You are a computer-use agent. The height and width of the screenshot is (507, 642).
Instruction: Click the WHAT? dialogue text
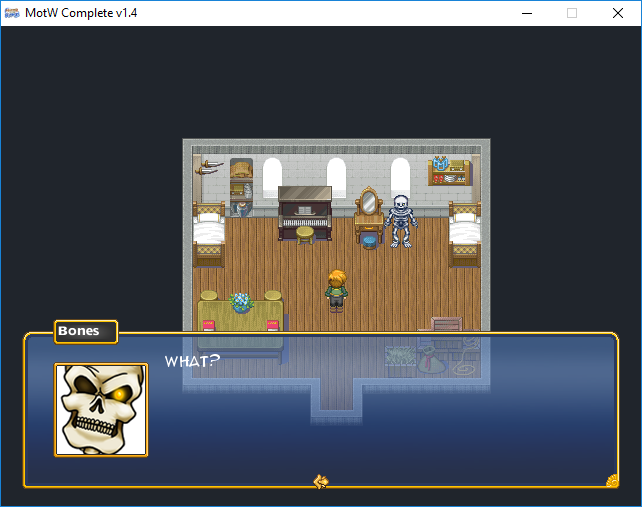click(192, 361)
